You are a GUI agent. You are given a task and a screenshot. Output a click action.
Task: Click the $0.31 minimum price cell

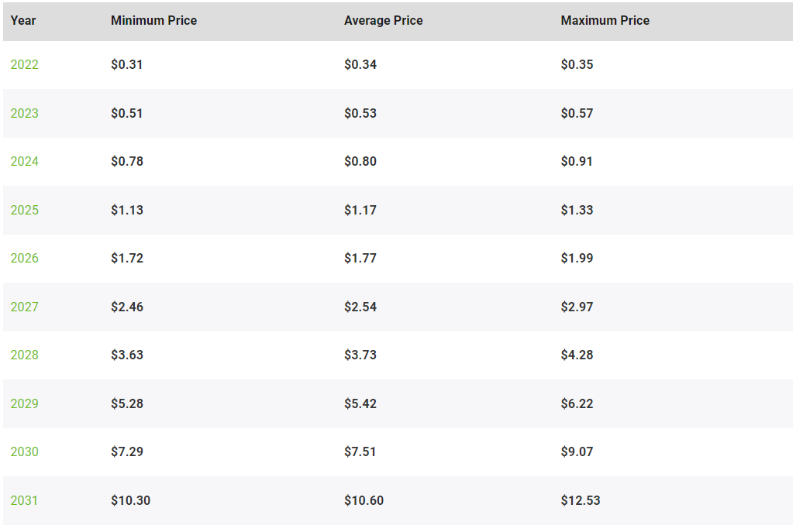(127, 64)
